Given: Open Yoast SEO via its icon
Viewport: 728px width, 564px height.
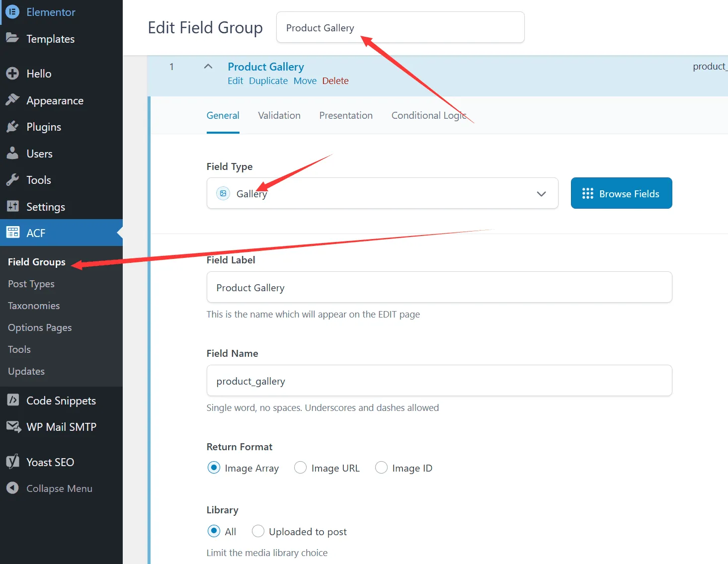Looking at the screenshot, I should click(x=12, y=462).
